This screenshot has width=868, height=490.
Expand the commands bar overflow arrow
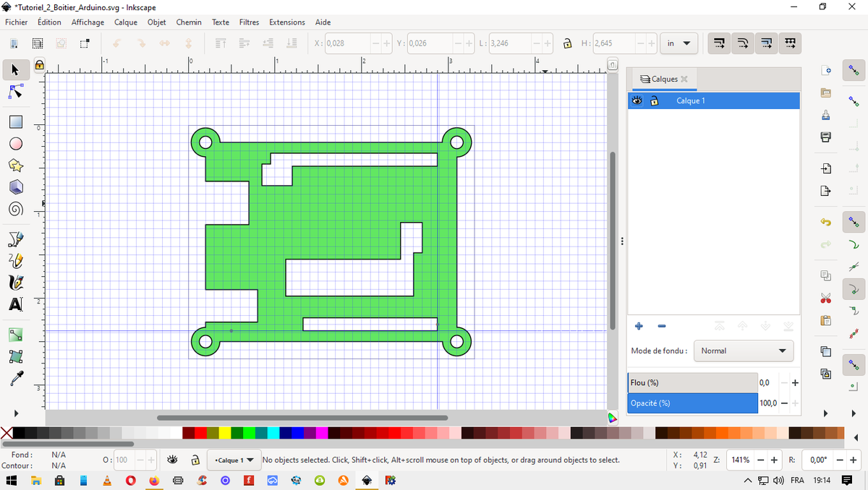[x=825, y=413]
